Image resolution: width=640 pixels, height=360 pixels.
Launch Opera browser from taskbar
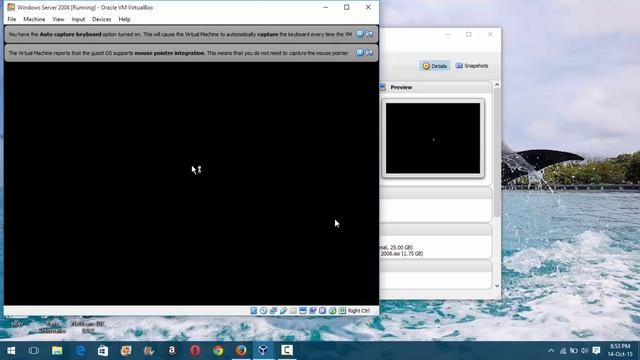coord(195,350)
